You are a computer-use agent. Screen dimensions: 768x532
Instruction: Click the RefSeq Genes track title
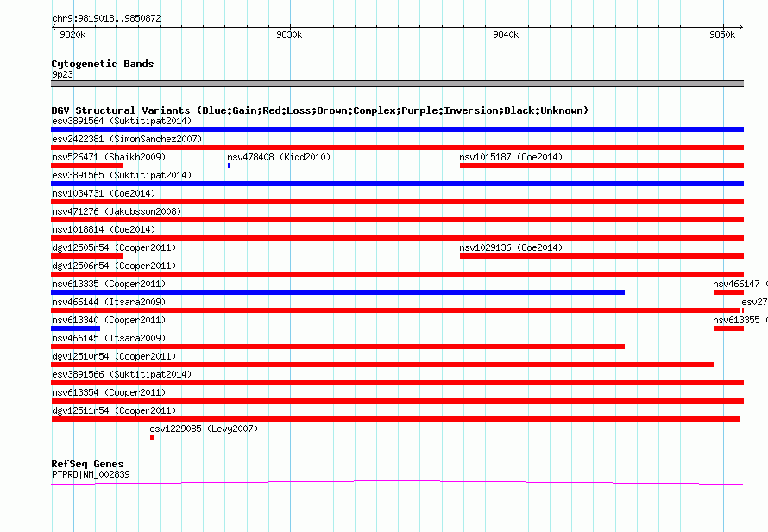[88, 464]
